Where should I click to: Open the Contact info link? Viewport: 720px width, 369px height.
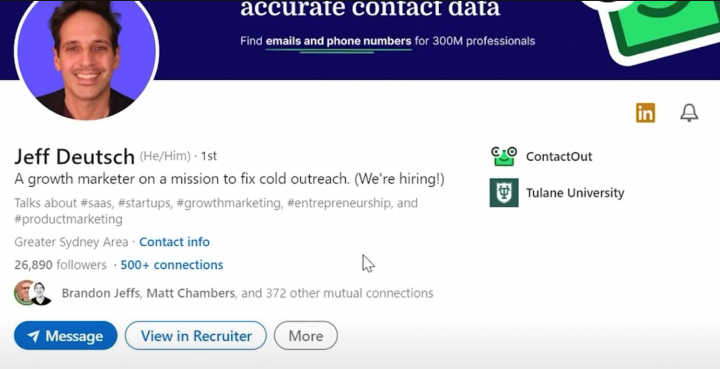174,242
